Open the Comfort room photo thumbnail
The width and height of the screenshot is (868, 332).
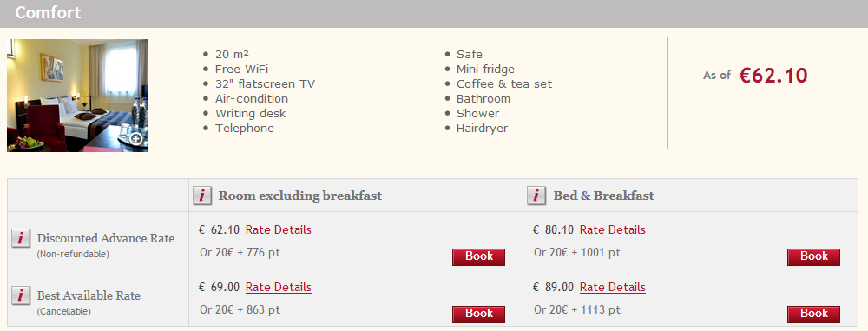[x=77, y=96]
